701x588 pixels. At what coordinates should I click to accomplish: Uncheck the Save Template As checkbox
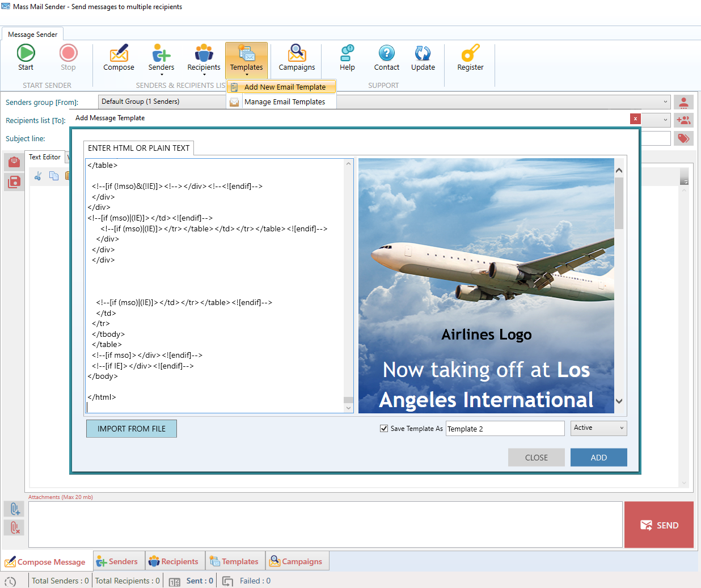384,428
